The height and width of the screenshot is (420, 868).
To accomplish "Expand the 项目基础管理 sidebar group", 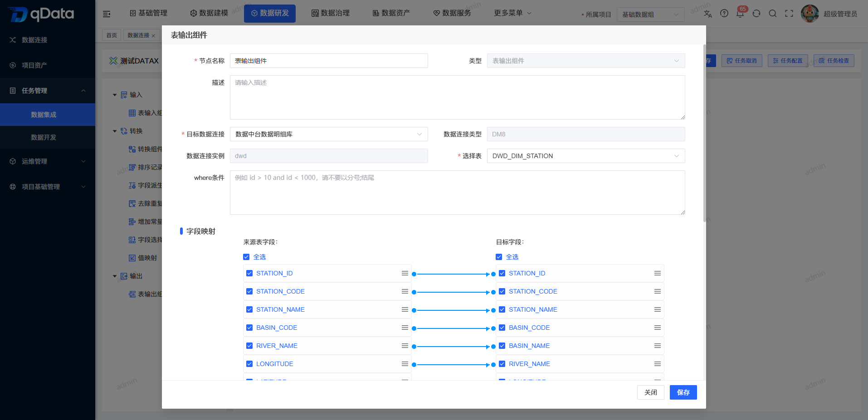I will [48, 187].
